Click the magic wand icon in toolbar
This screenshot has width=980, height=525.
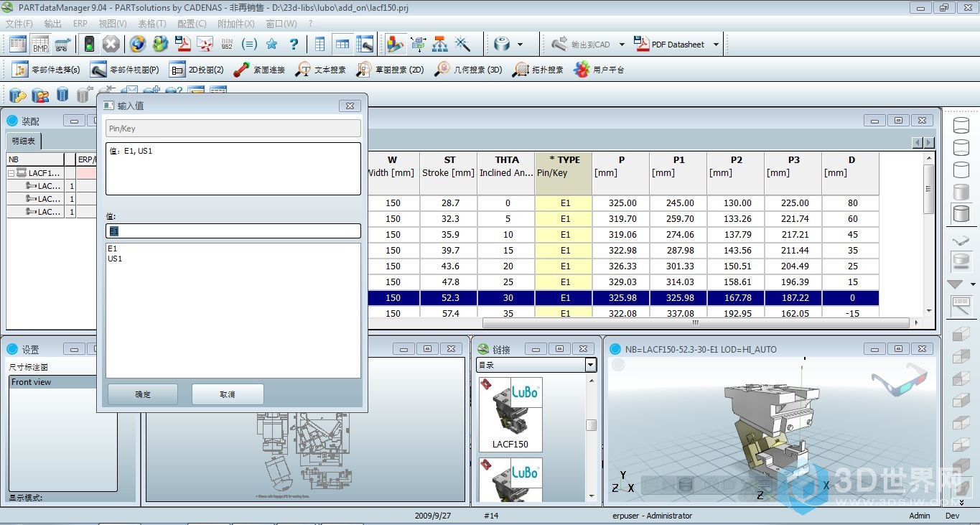click(462, 44)
